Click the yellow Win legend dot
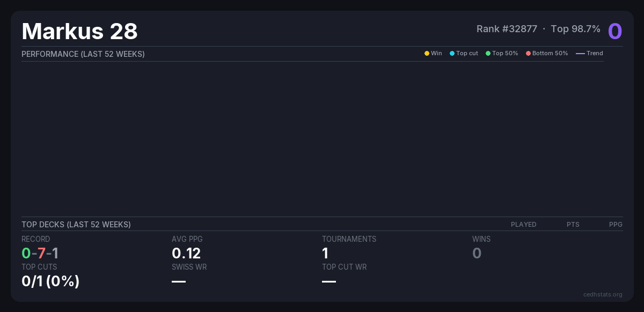 (427, 54)
